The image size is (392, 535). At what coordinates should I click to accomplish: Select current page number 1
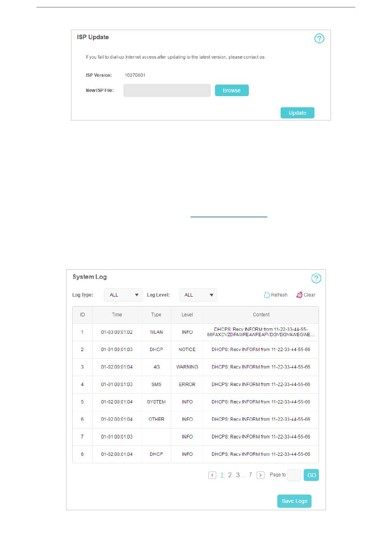(222, 475)
